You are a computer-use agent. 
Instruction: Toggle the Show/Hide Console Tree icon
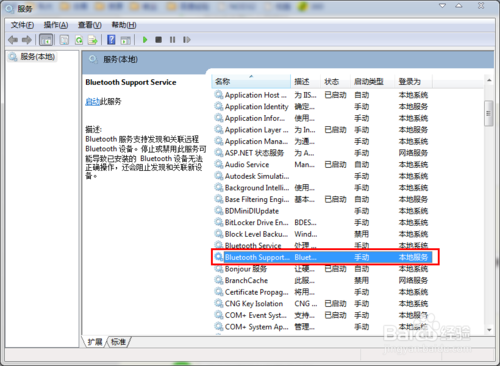46,40
